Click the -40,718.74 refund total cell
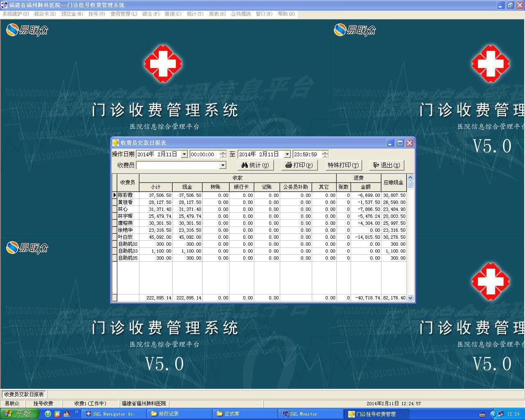Image resolution: width=525 pixels, height=420 pixels. coord(366,298)
